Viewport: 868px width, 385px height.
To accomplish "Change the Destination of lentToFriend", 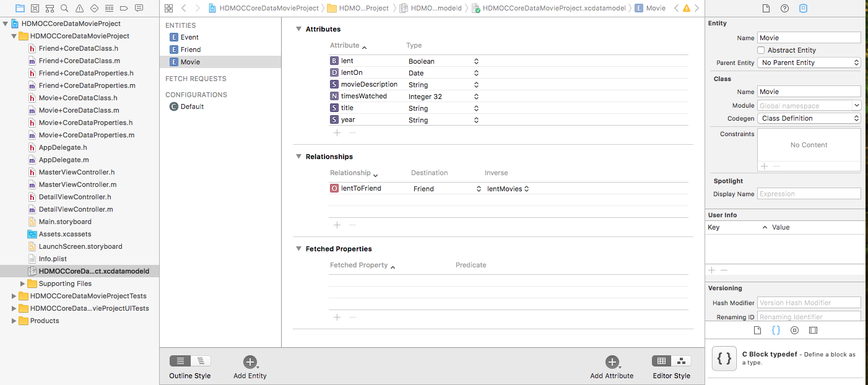I will point(447,189).
